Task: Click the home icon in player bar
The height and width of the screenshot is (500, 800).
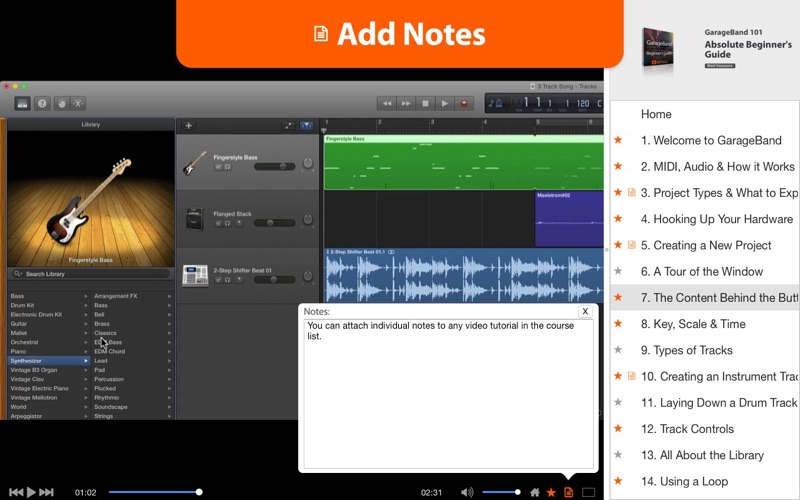Action: [535, 492]
